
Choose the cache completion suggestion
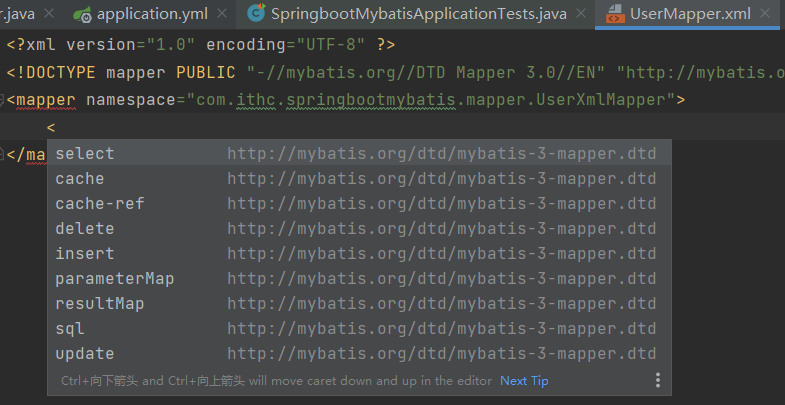(359, 178)
